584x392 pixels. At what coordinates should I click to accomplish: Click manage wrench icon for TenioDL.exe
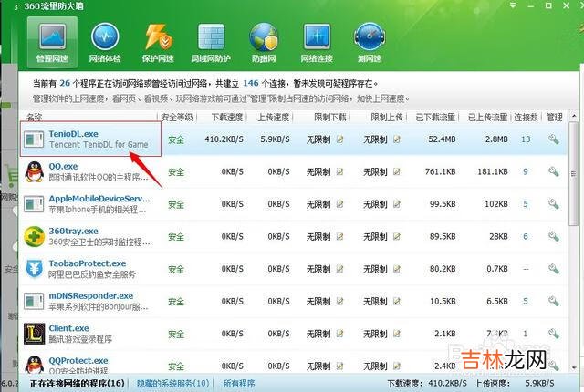(554, 139)
